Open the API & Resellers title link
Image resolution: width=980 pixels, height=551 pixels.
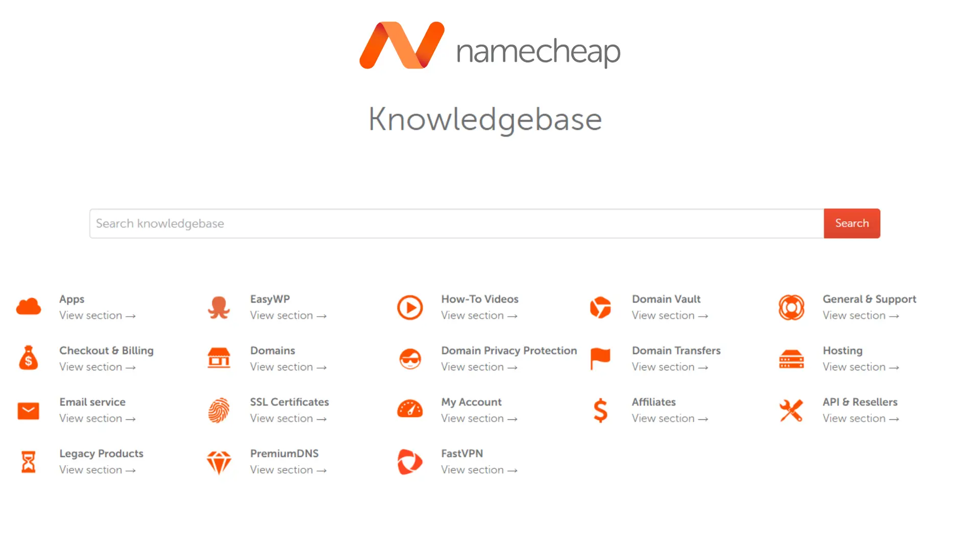(860, 402)
